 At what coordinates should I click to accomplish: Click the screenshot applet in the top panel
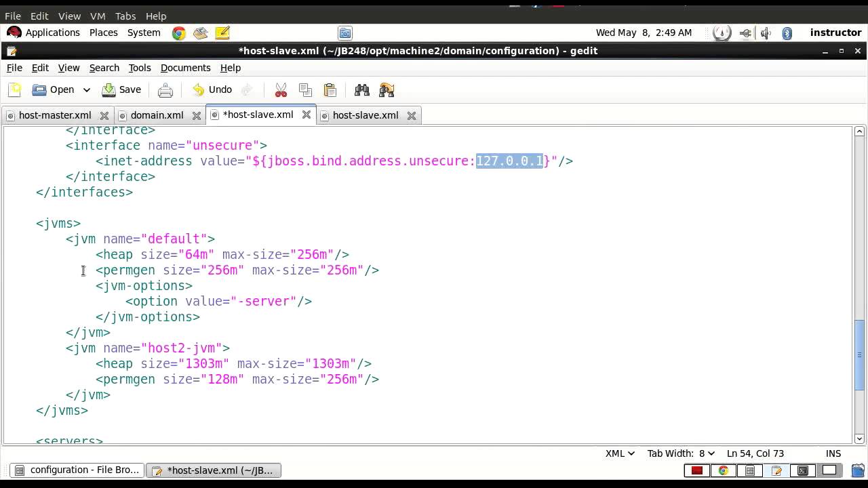tap(345, 33)
